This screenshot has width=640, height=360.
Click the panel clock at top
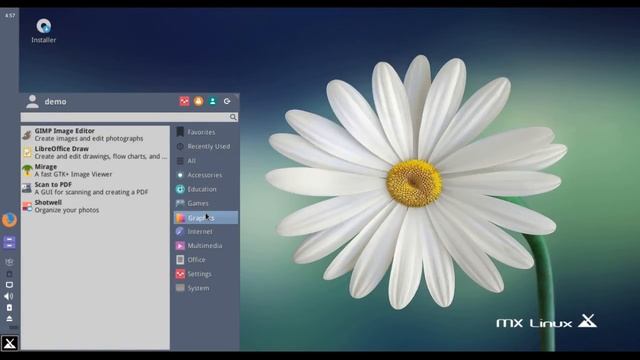[x=10, y=16]
